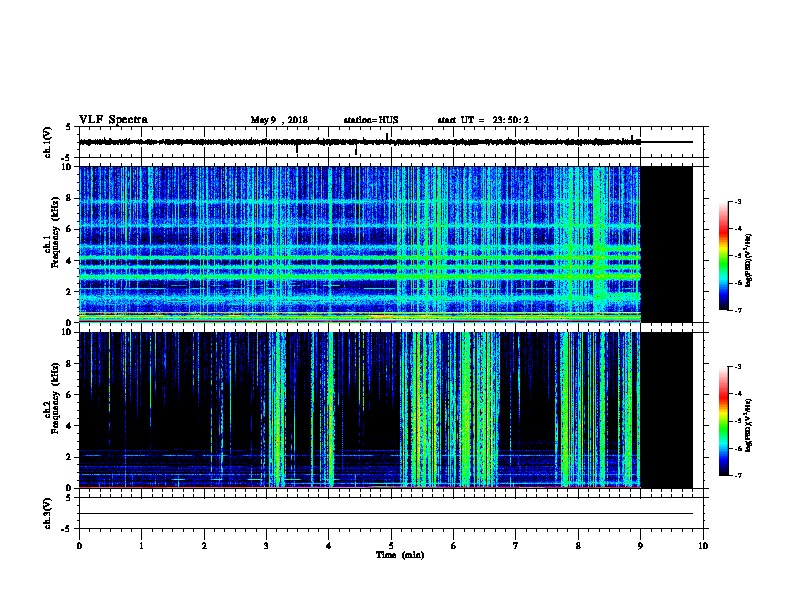Click the "2" kHz tick of ch.1 spectrogram

click(70, 292)
